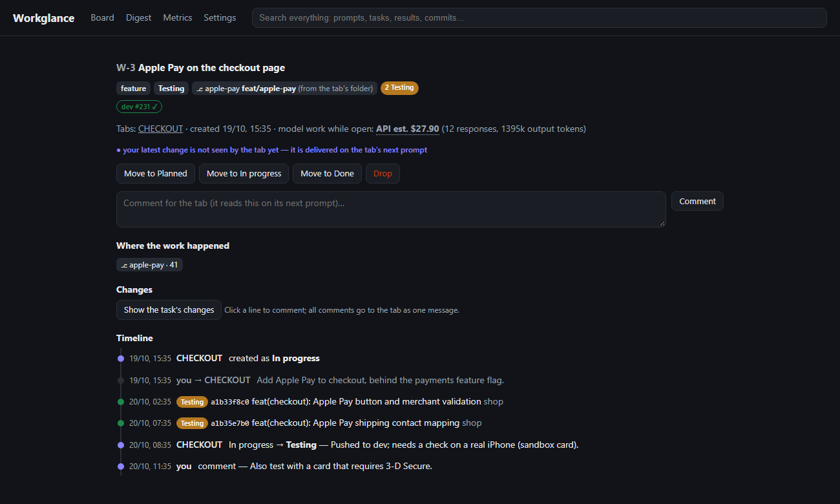This screenshot has height=504, width=840.
Task: Click the apple-pay feat/apple-pay branch chip
Action: tap(284, 89)
